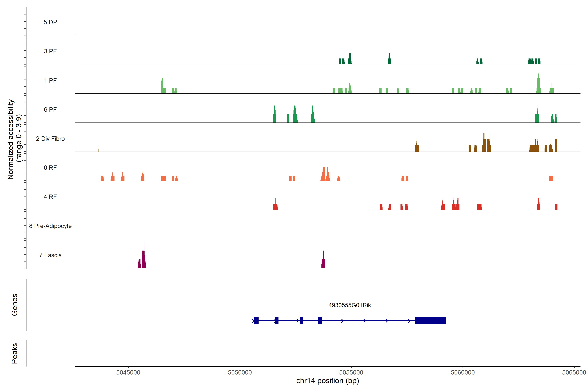Screen dimensions: 588x392
Task: Click the 0 RF track label
Action: [50, 168]
